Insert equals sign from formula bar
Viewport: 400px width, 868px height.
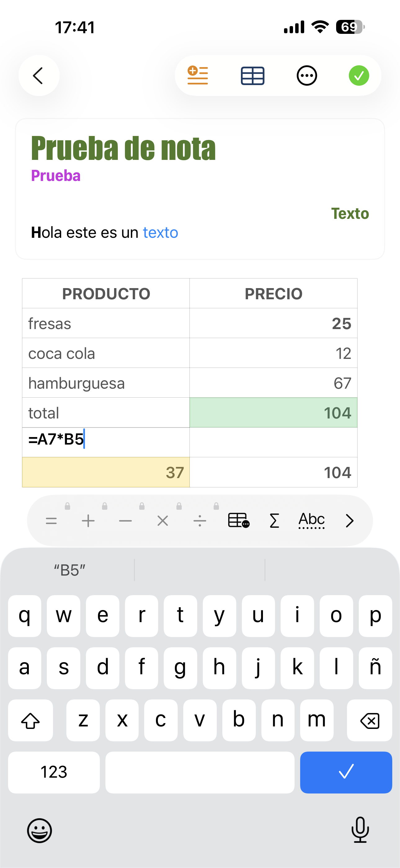point(51,521)
